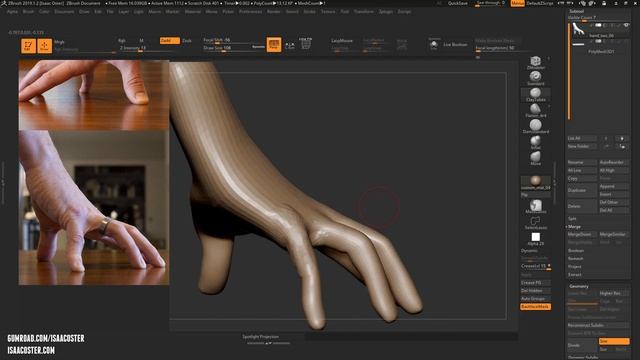Expand the Remesh section

coord(576,258)
